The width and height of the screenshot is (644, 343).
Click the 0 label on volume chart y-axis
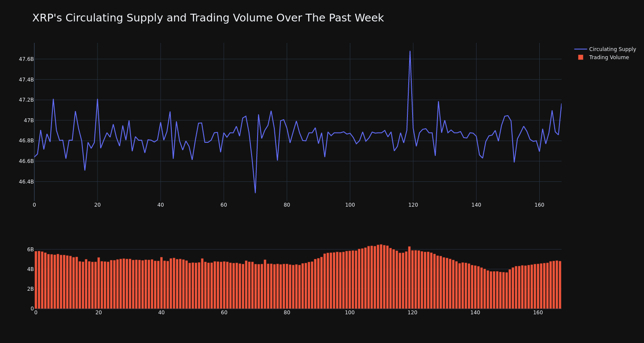(x=32, y=309)
